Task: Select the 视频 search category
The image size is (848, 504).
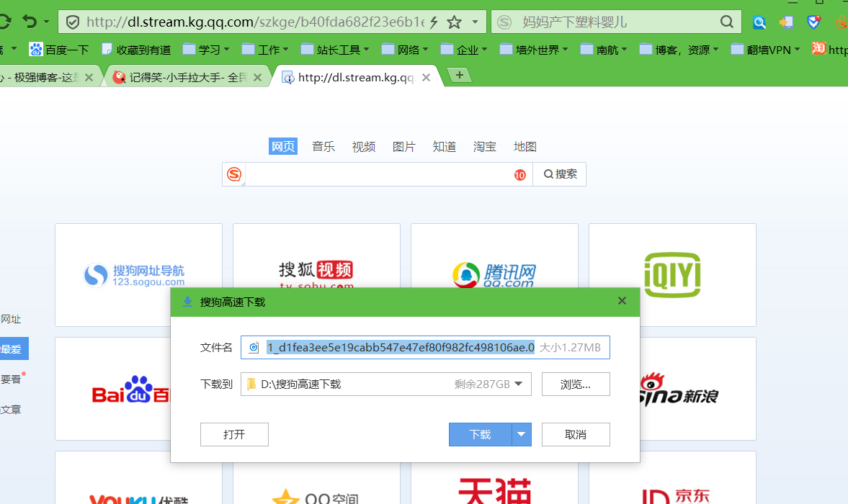Action: tap(363, 146)
